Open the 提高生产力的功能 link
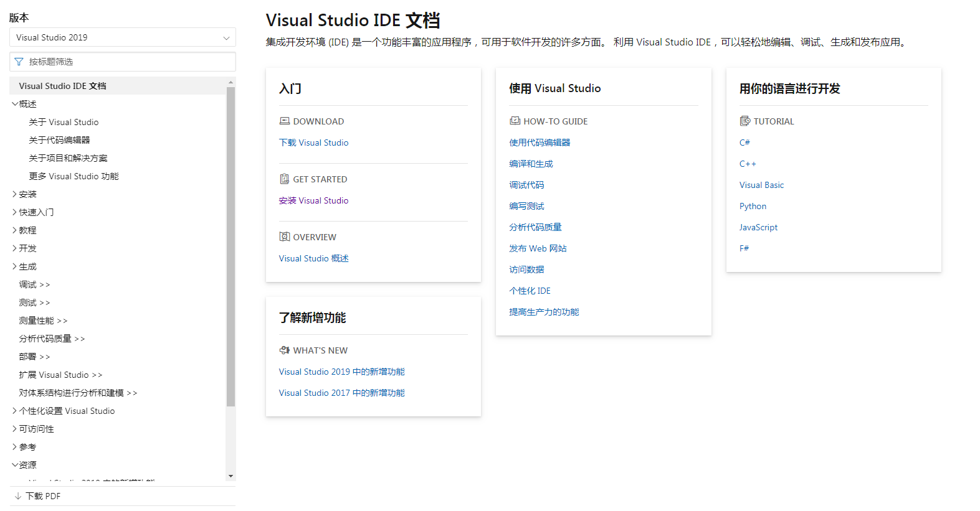This screenshot has height=511, width=980. coord(544,312)
